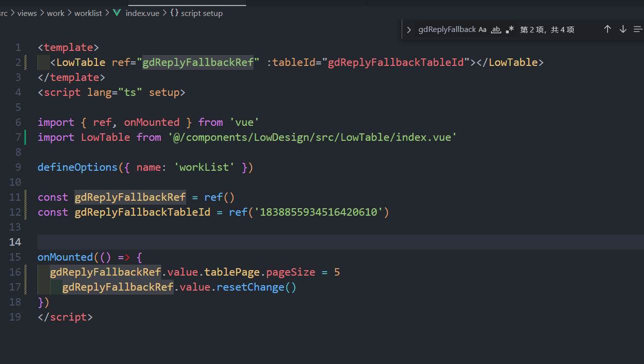Viewport: 644px width, 364px height.
Task: Click the closing </script> tag
Action: coord(65,317)
